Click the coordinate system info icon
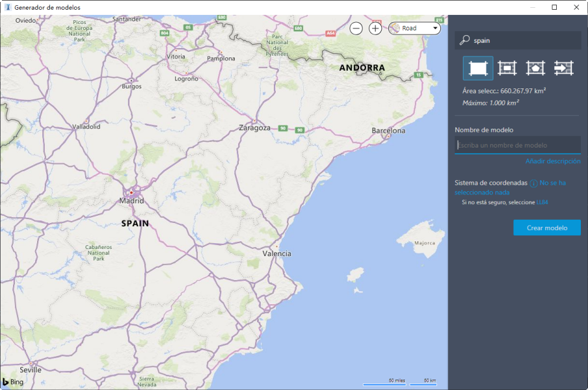The width and height of the screenshot is (588, 390). [533, 183]
